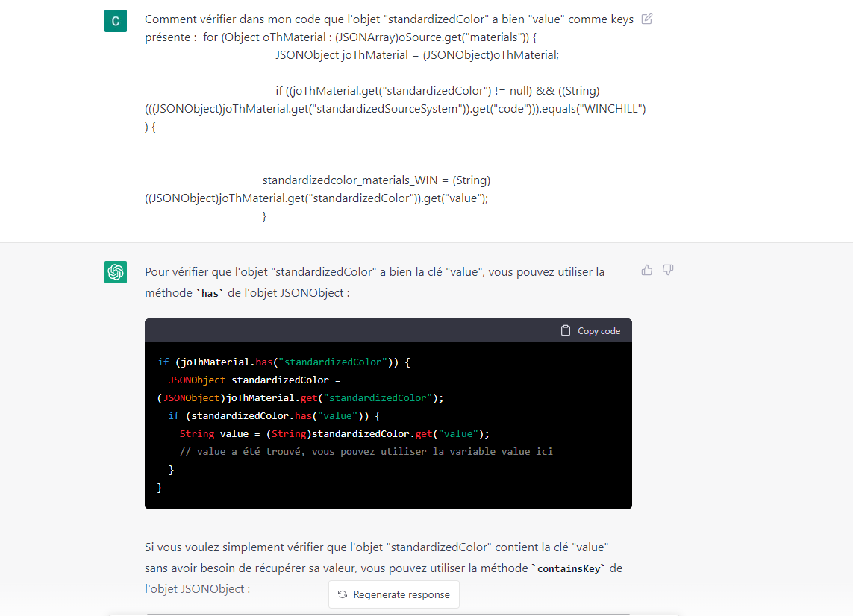Click the inline code word `has` in the response
This screenshot has width=853, height=616.
click(210, 294)
